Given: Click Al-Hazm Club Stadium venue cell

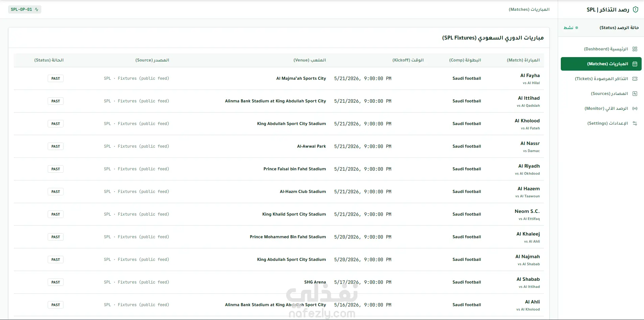Looking at the screenshot, I should [x=303, y=192].
